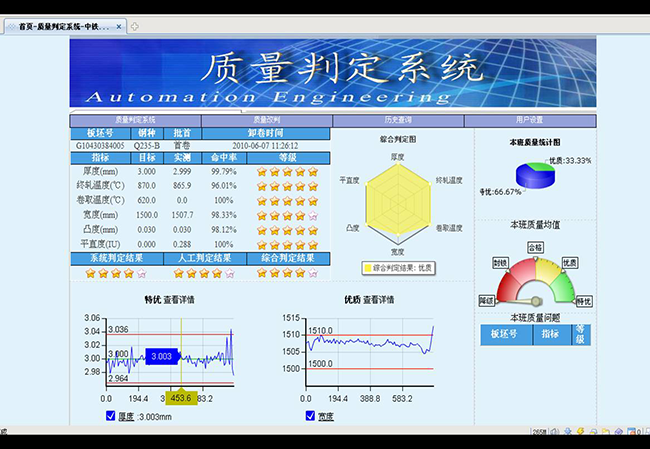Click the 宽度 label link under width chart
Screen dimensions: 650x449
[x=326, y=416]
